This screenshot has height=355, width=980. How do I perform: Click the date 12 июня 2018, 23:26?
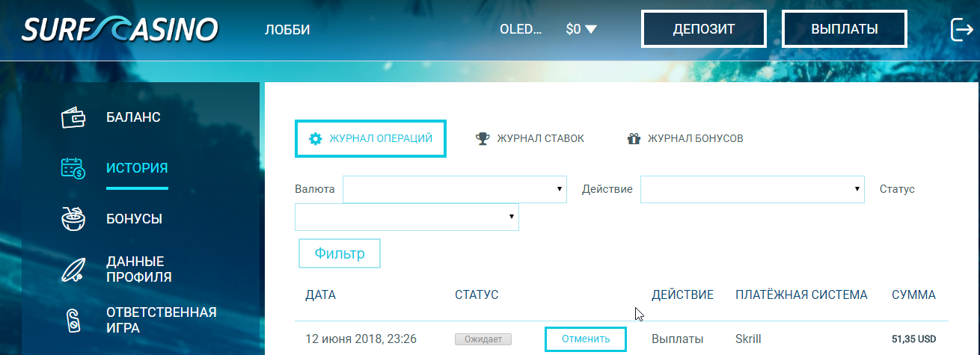(361, 339)
